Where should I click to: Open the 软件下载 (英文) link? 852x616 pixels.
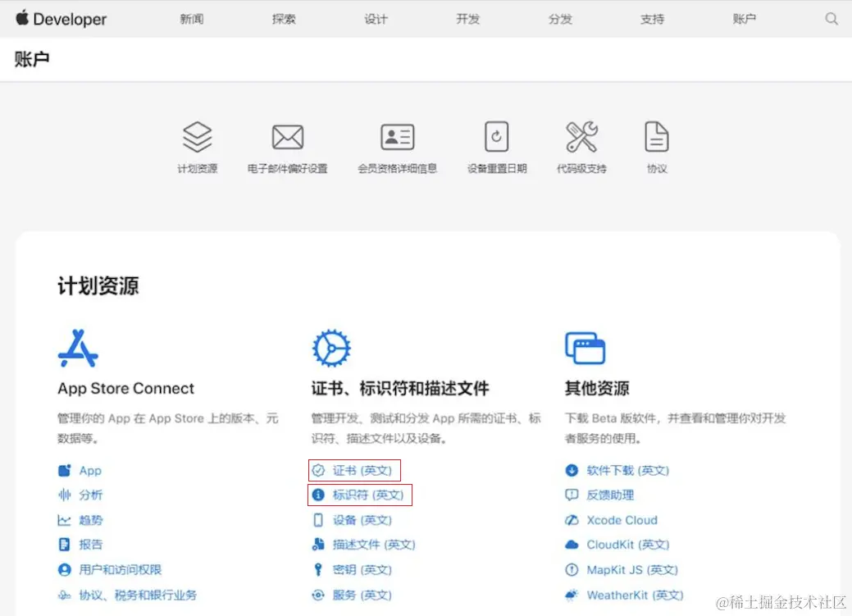coord(627,470)
